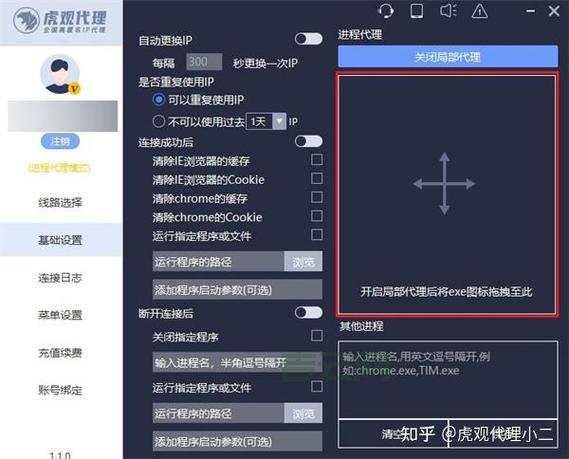The height and width of the screenshot is (459, 569).
Task: Check 运行指定程序或文件 under 连接成功后
Action: (317, 235)
